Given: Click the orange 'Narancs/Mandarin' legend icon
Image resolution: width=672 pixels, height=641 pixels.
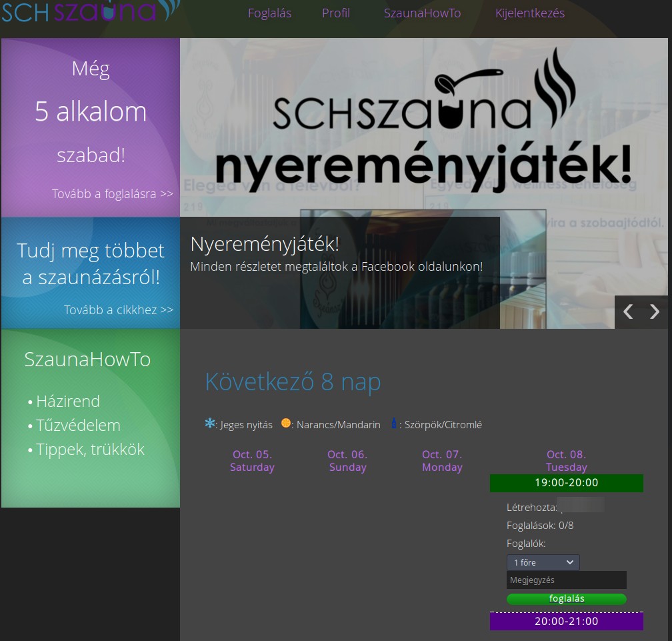Looking at the screenshot, I should tap(286, 423).
